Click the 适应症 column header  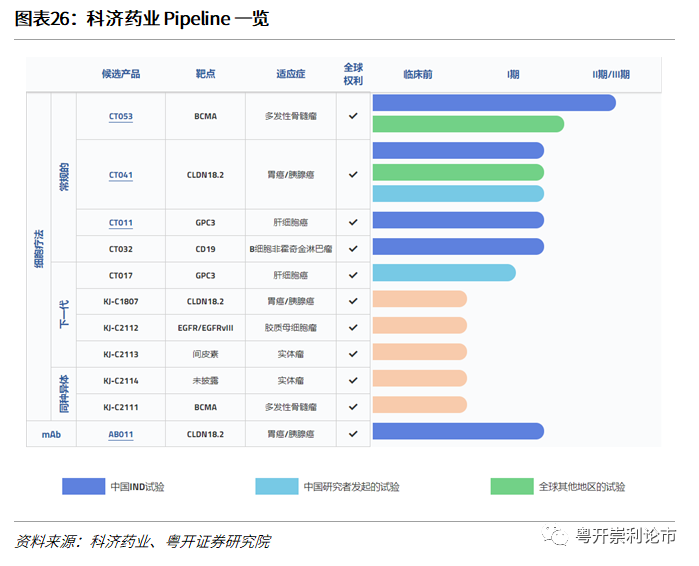point(291,74)
